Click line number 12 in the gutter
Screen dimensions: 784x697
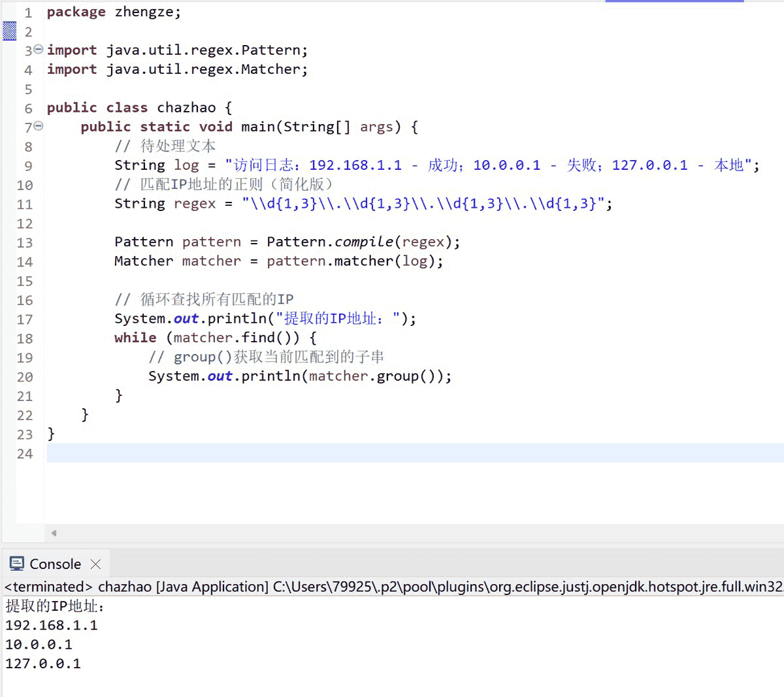pyautogui.click(x=25, y=223)
